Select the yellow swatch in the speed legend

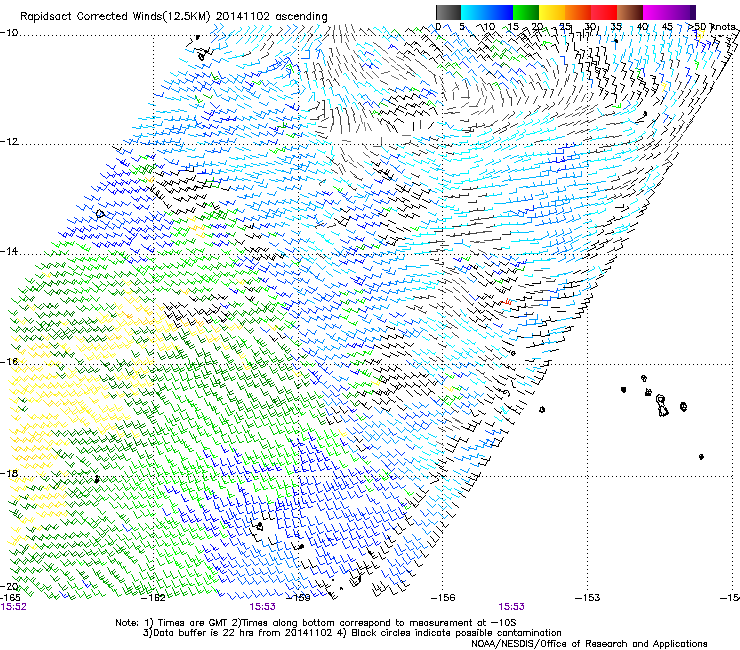[x=552, y=12]
